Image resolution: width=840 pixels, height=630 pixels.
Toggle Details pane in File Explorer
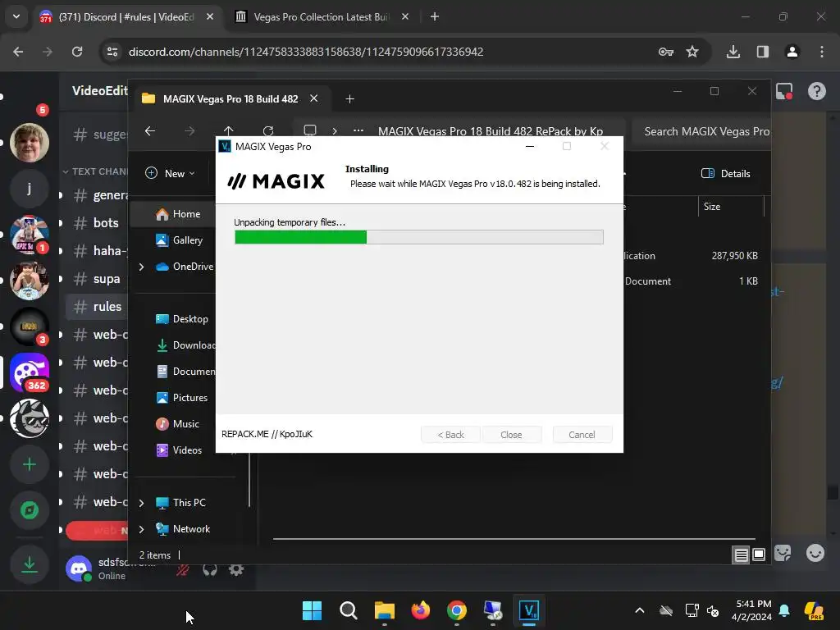coord(725,173)
